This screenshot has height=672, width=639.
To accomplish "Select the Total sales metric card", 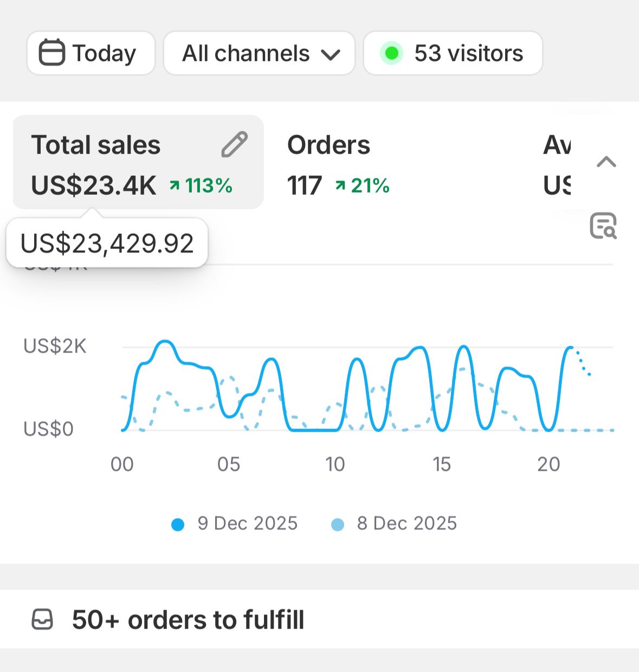I will click(x=138, y=162).
